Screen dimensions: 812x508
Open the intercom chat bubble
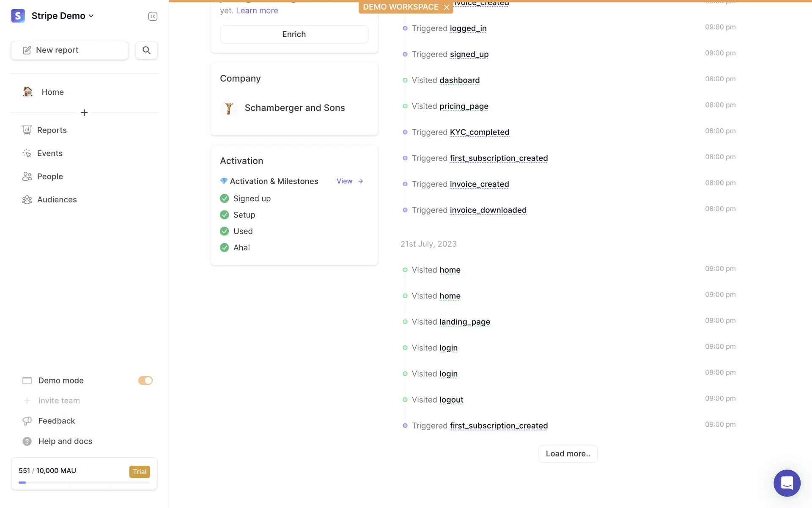[x=787, y=483]
